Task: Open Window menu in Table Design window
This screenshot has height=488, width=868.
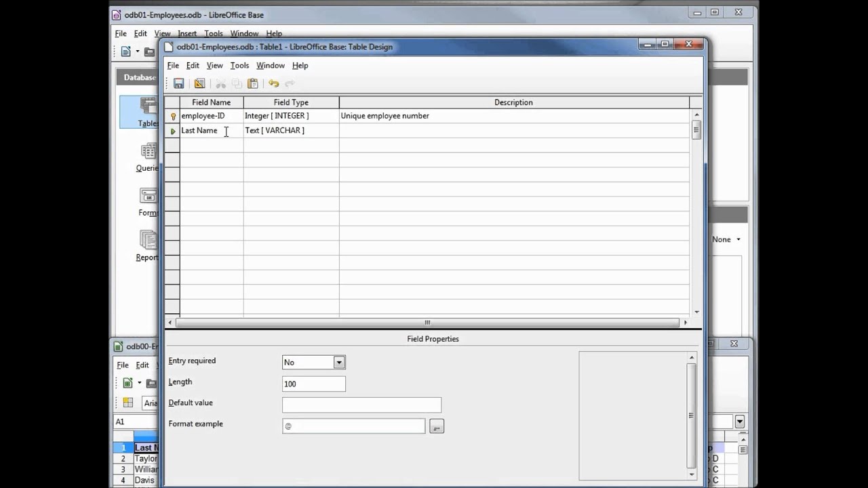Action: pos(271,66)
